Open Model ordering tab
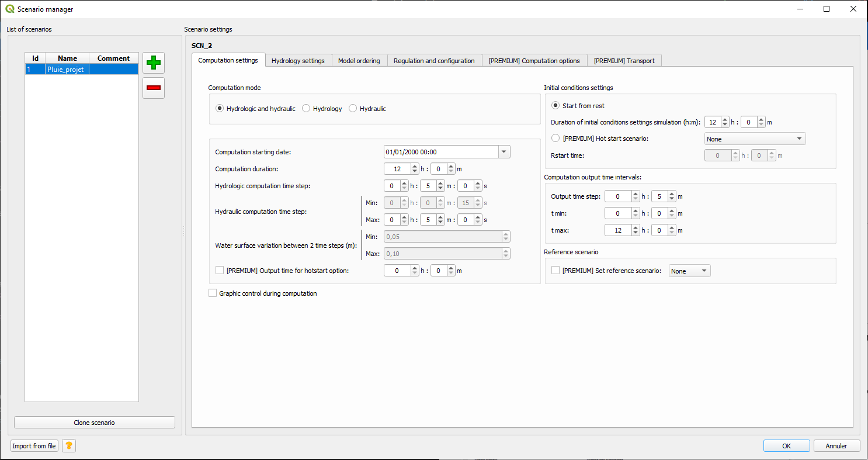 tap(359, 61)
